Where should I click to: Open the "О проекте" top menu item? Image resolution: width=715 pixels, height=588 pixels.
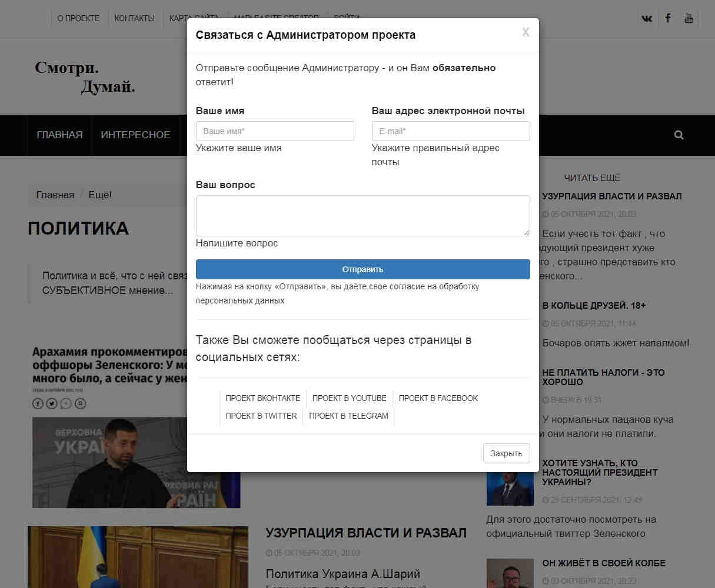[x=78, y=18]
